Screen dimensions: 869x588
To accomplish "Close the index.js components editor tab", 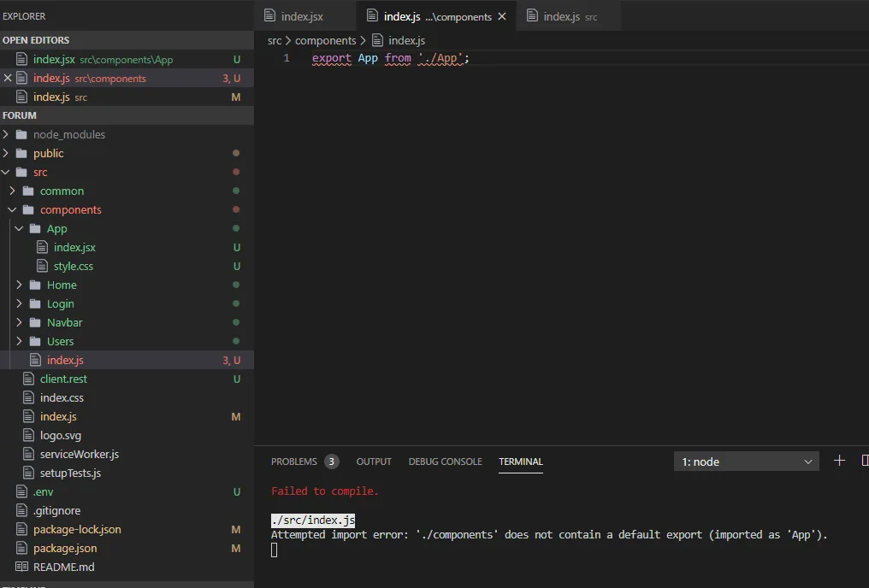I will click(501, 16).
